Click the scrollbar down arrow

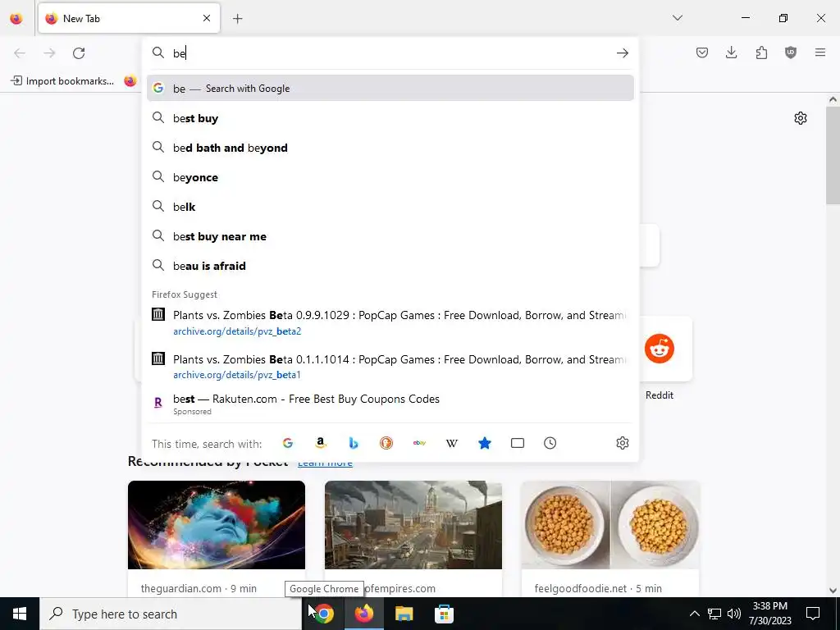pyautogui.click(x=833, y=591)
